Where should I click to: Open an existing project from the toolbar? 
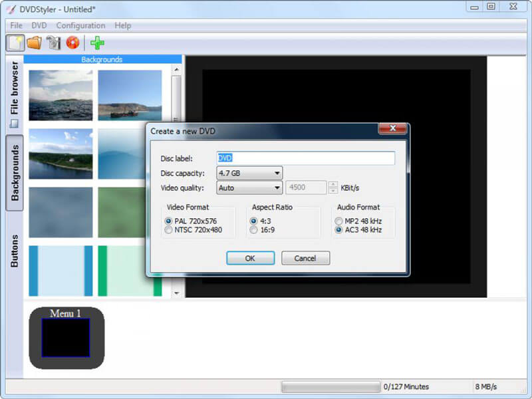click(x=36, y=42)
